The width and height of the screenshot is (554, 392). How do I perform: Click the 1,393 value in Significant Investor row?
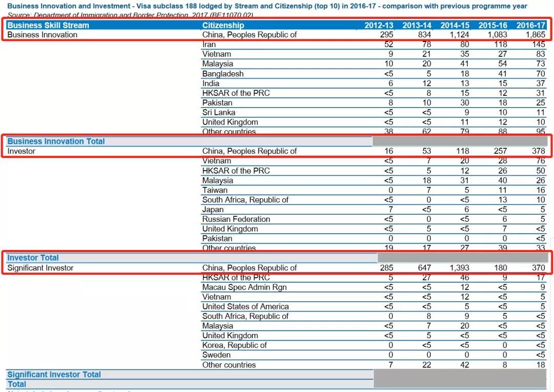point(459,268)
